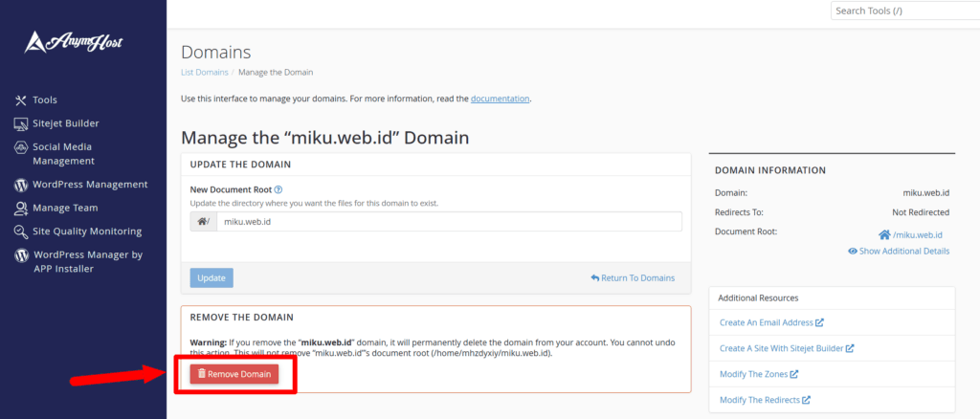The width and height of the screenshot is (980, 419).
Task: Click home icon beside /miku.web.id
Action: [x=884, y=234]
